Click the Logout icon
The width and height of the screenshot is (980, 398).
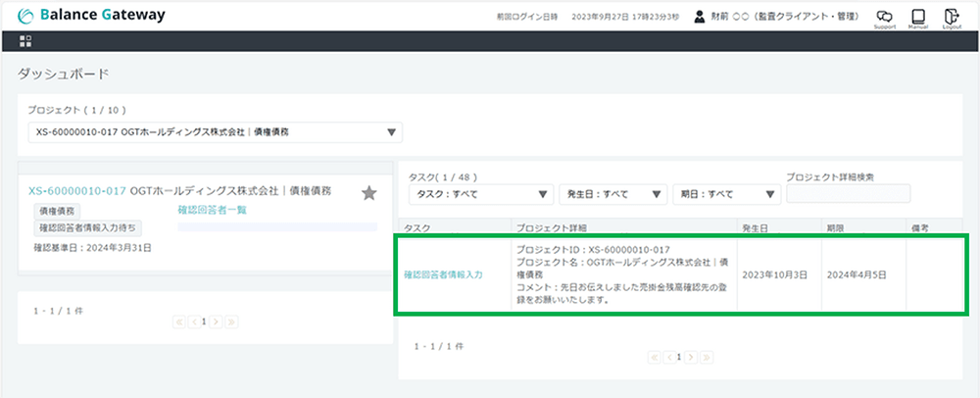click(952, 17)
